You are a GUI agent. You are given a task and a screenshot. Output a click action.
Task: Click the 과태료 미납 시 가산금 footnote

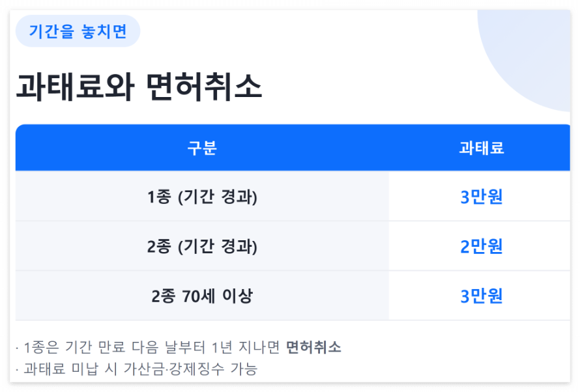pos(136,369)
